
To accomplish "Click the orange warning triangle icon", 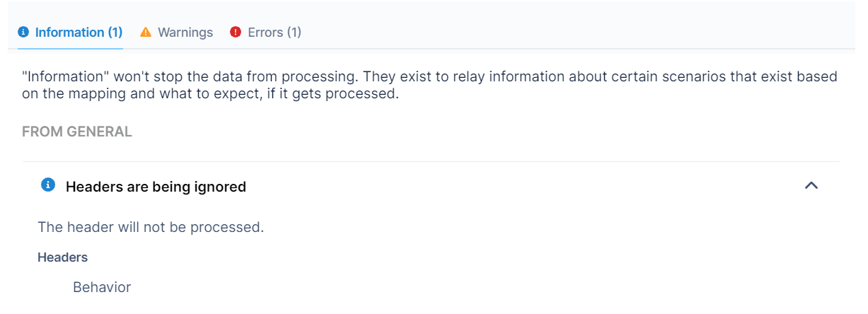I will [146, 33].
